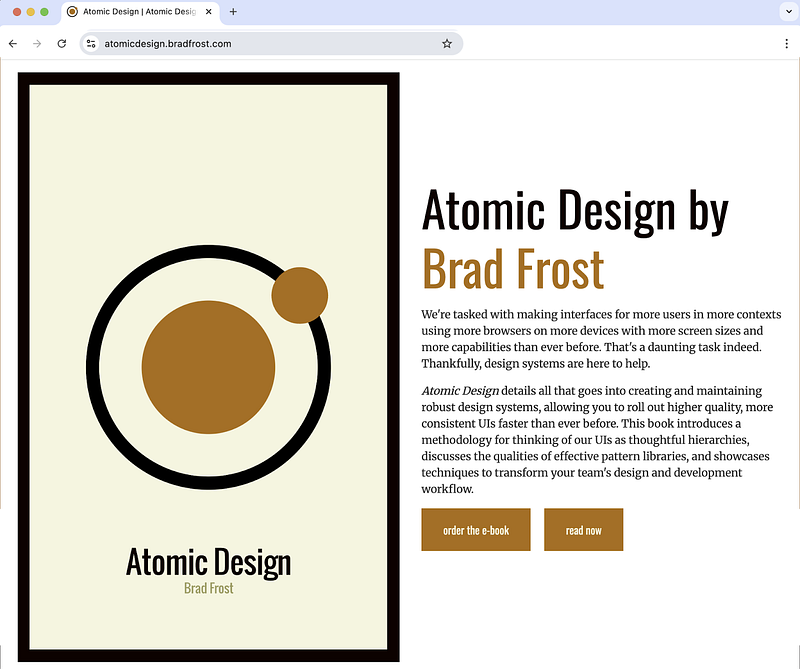
Task: Click the order the e-book button
Action: coord(476,530)
